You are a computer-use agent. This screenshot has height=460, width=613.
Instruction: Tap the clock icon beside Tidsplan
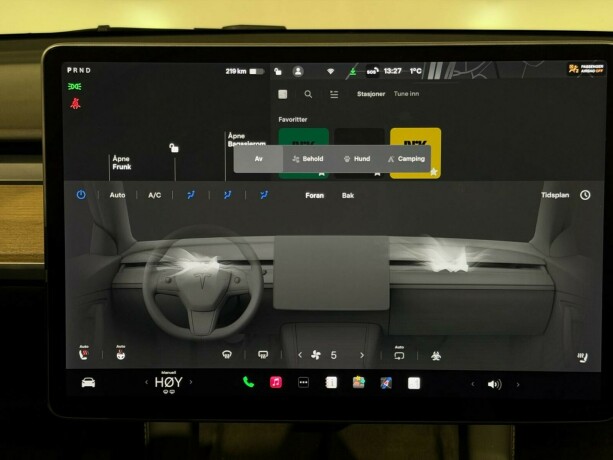coord(585,195)
